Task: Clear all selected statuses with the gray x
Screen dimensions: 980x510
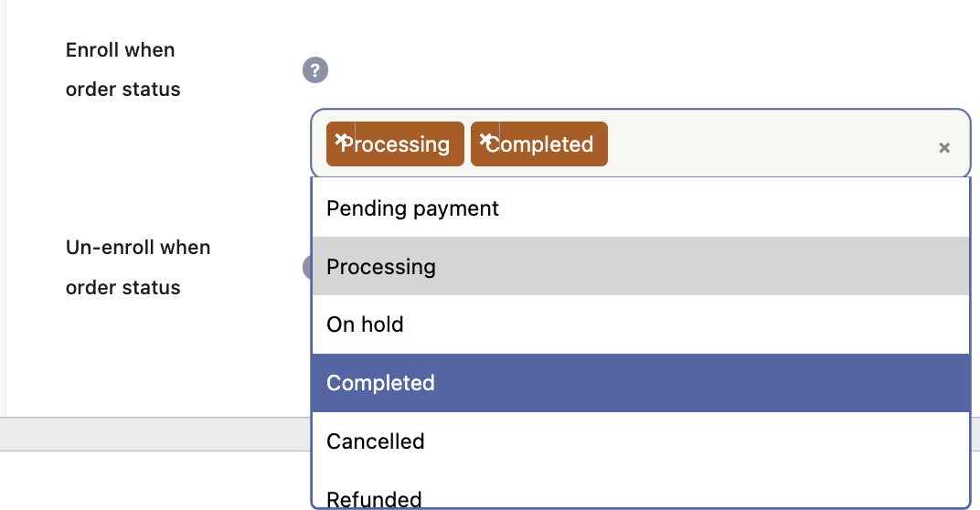Action: pos(944,147)
